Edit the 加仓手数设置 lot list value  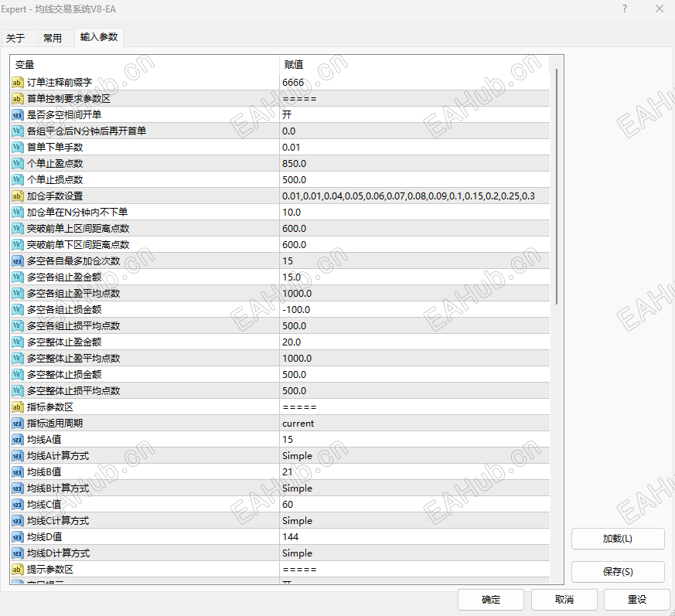coord(414,196)
